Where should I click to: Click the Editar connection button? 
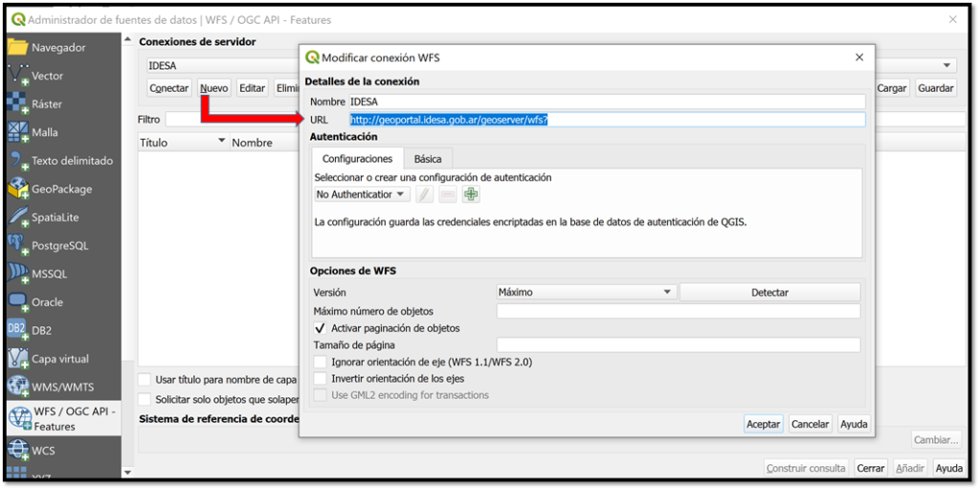(x=253, y=88)
